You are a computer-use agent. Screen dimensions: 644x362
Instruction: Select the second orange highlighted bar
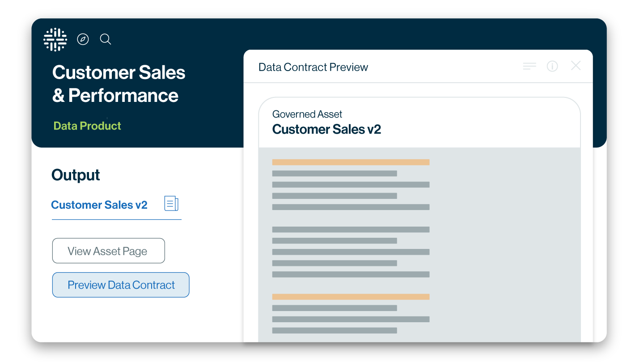(x=351, y=296)
